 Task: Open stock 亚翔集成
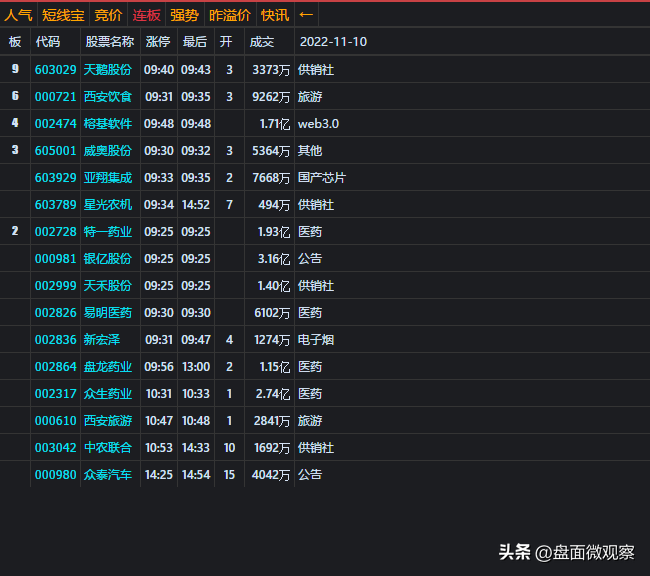(108, 177)
